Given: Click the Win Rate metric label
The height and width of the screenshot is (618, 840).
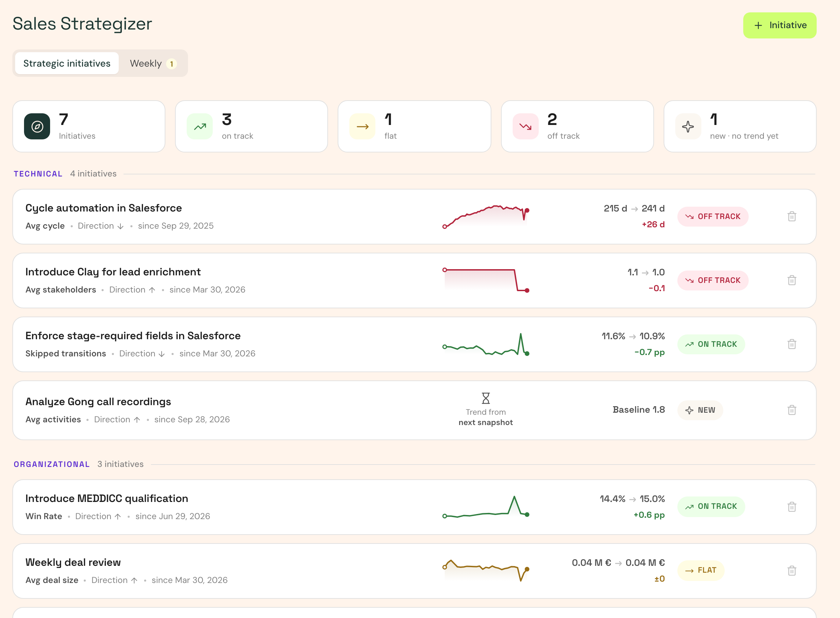Looking at the screenshot, I should (x=44, y=516).
